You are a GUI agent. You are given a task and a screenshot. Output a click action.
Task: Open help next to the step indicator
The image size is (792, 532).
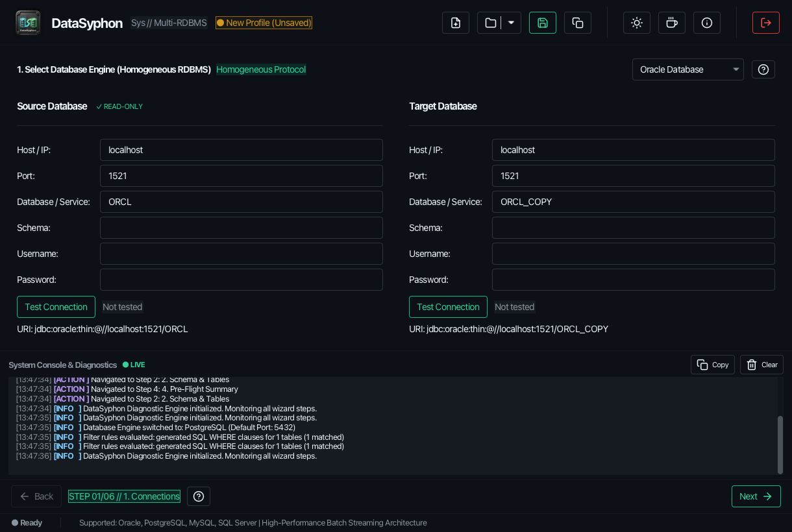pyautogui.click(x=199, y=496)
